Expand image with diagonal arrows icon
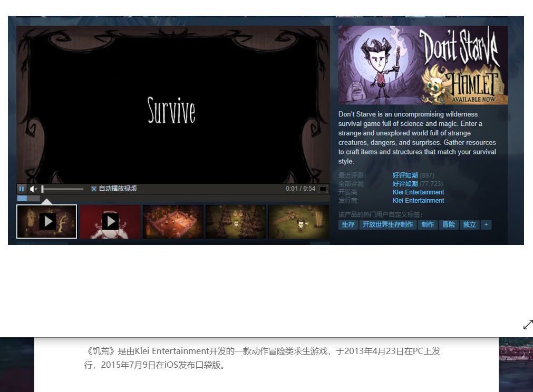This screenshot has width=533, height=392. pyautogui.click(x=527, y=325)
